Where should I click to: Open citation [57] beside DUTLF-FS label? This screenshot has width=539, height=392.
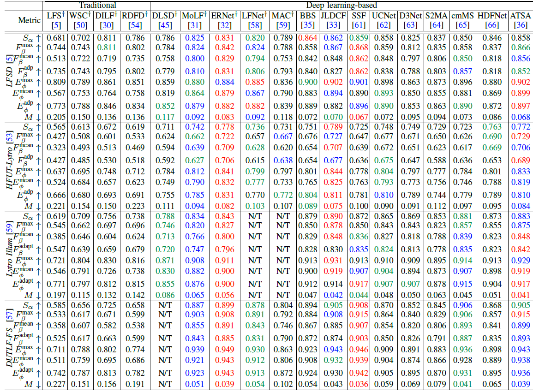pyautogui.click(x=10, y=315)
